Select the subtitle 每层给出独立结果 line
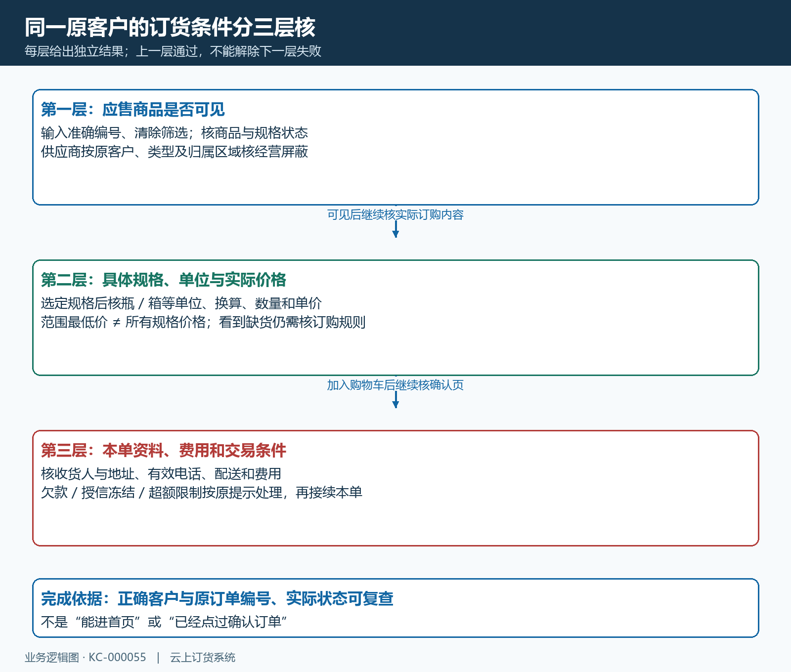 click(173, 51)
